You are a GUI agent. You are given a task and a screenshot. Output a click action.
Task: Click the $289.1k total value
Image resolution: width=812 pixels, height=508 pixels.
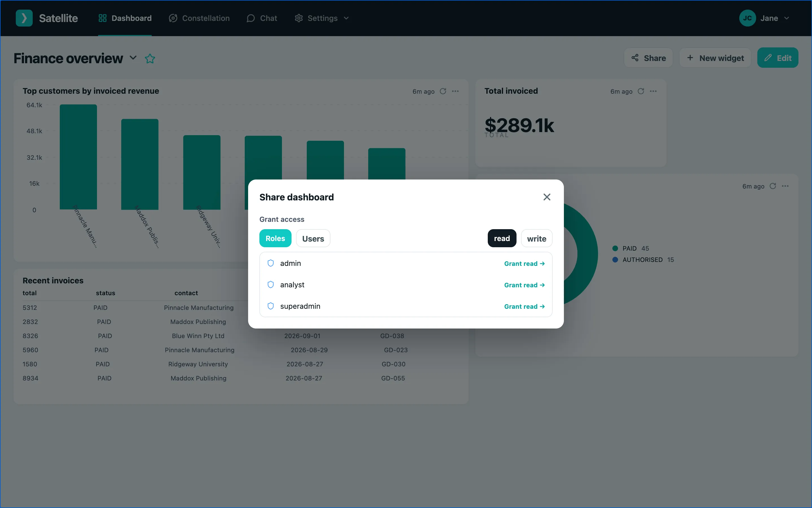point(519,125)
